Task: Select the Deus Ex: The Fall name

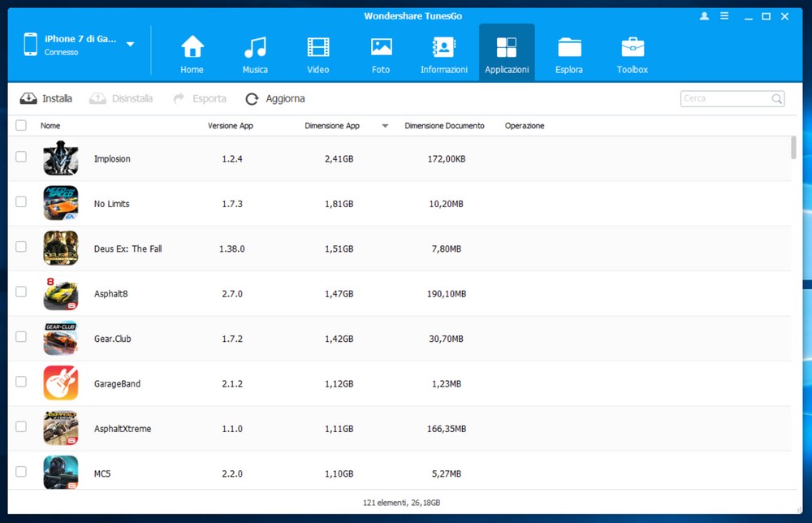Action: [x=128, y=249]
